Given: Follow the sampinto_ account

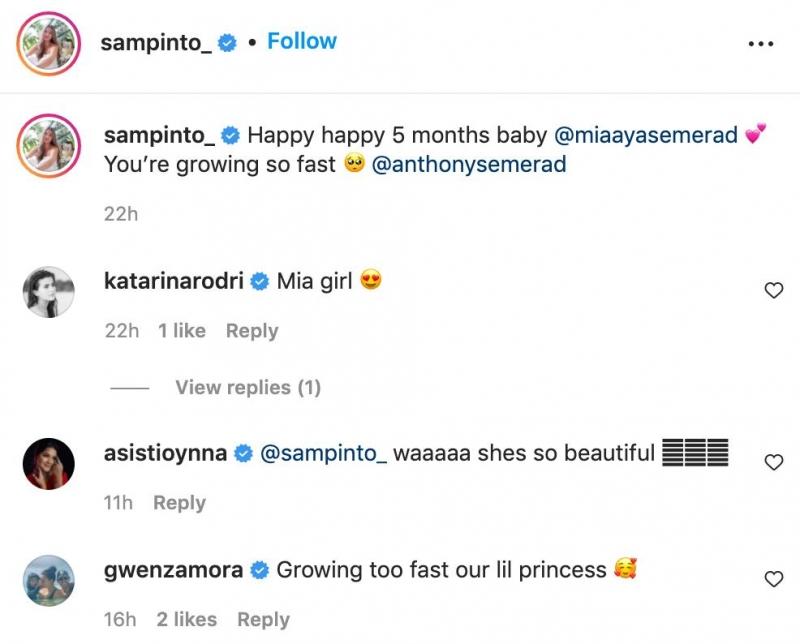Looking at the screenshot, I should [x=301, y=42].
